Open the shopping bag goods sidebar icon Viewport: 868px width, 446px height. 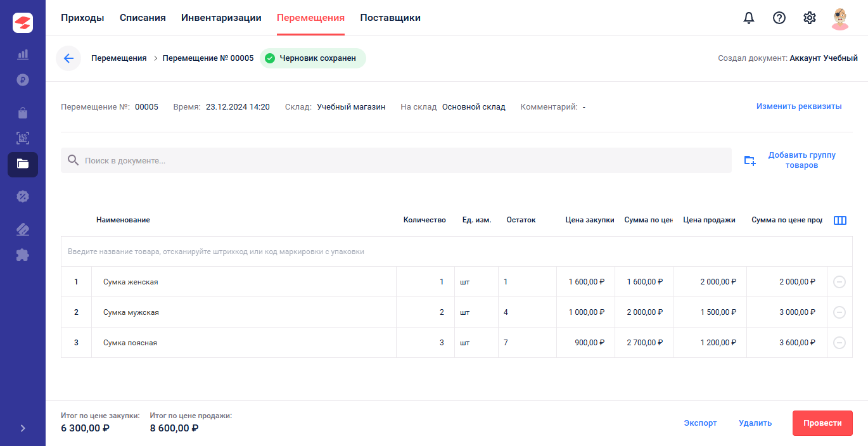23,113
